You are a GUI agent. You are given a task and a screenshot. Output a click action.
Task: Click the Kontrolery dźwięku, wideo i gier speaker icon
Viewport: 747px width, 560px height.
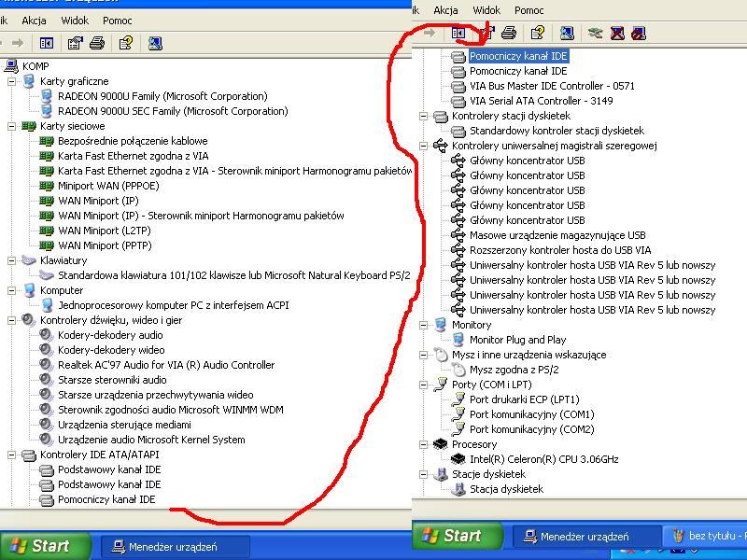(29, 320)
